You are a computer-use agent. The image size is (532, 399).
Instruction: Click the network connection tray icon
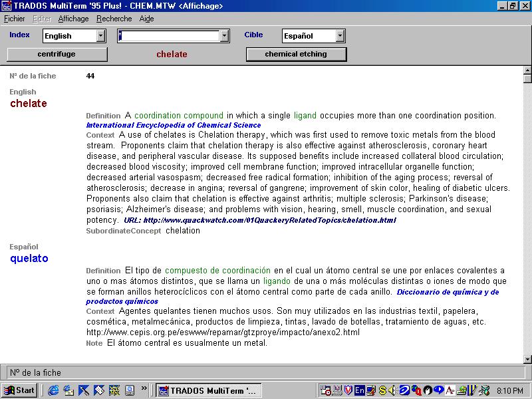pos(485,390)
